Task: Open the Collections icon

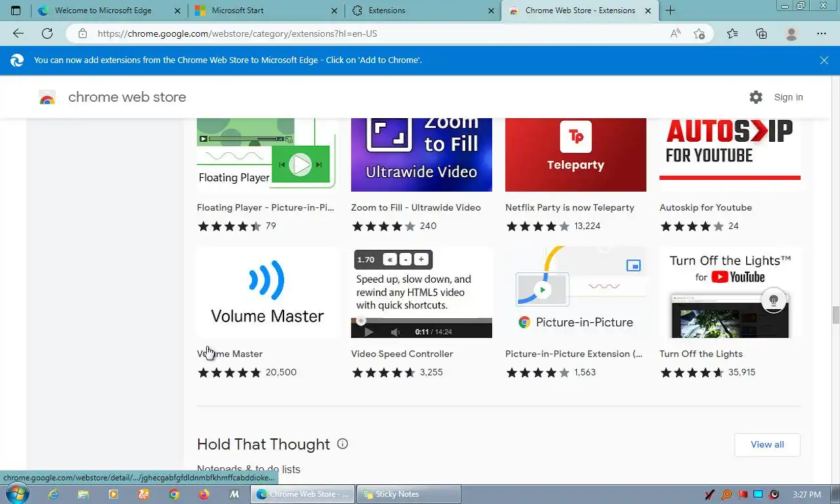Action: 761,33
